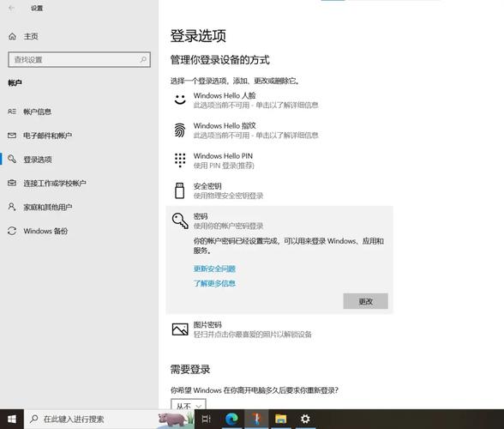Screen dimensions: 504x429
Task: Click the search magnifier in 查找设置 box
Action: coord(143,59)
